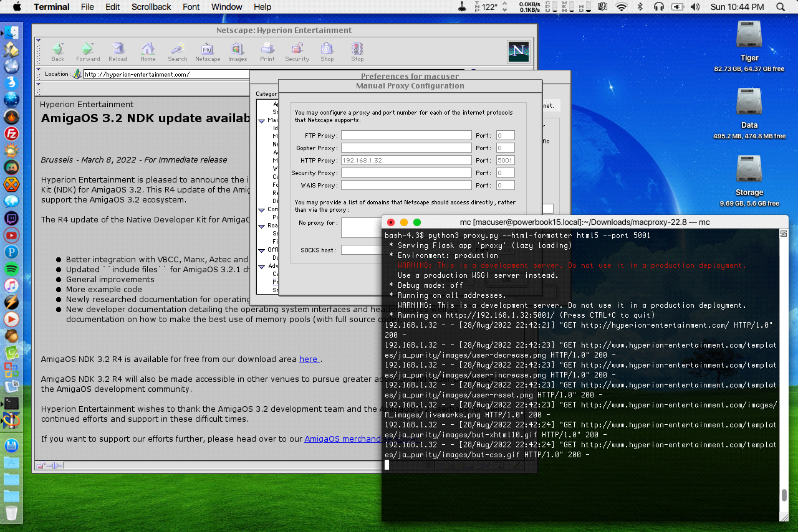Go to Home via toolbar icon
This screenshot has width=798, height=532.
coord(148,52)
